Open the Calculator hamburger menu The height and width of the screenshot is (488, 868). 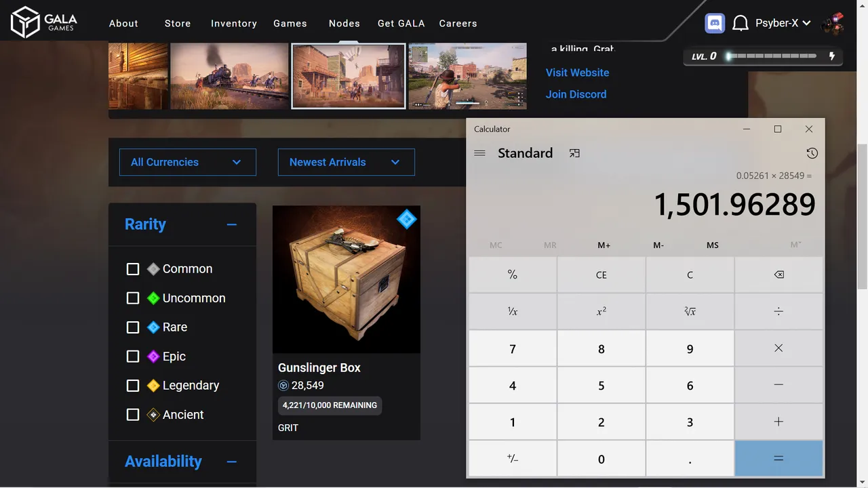(479, 153)
